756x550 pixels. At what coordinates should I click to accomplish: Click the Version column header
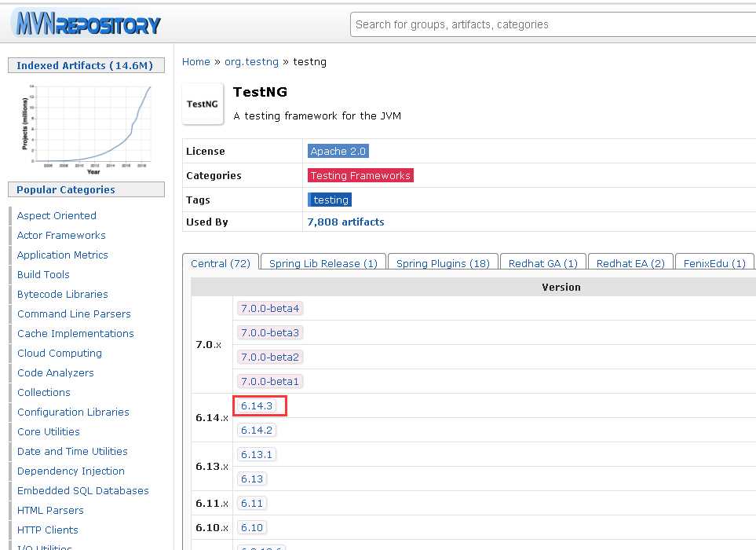click(x=561, y=287)
